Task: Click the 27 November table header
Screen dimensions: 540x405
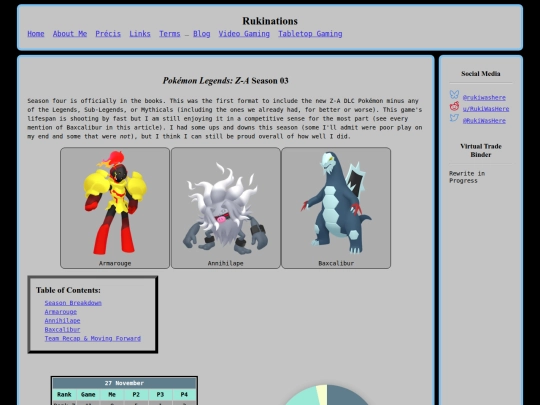Action: point(124,383)
